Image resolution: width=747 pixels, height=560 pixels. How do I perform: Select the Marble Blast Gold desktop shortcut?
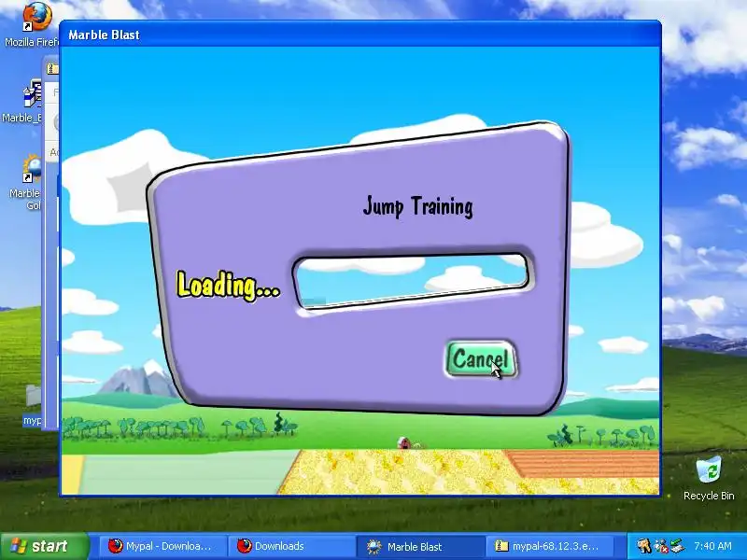click(26, 182)
